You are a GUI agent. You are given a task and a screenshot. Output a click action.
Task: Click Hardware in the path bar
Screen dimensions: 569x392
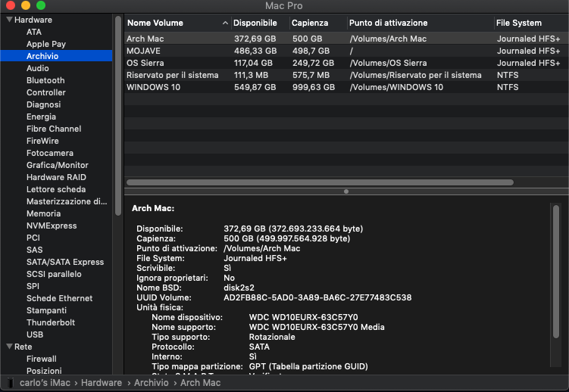[x=102, y=383]
